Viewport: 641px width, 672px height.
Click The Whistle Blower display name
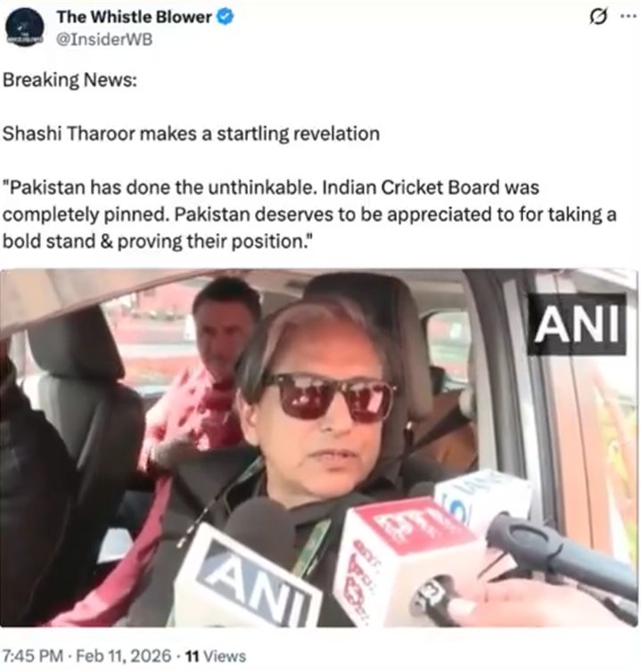135,17
